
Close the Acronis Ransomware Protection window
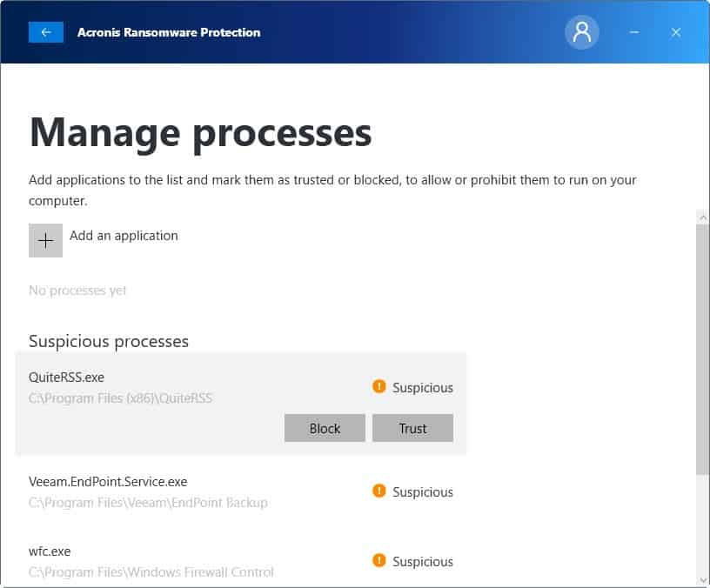point(676,32)
